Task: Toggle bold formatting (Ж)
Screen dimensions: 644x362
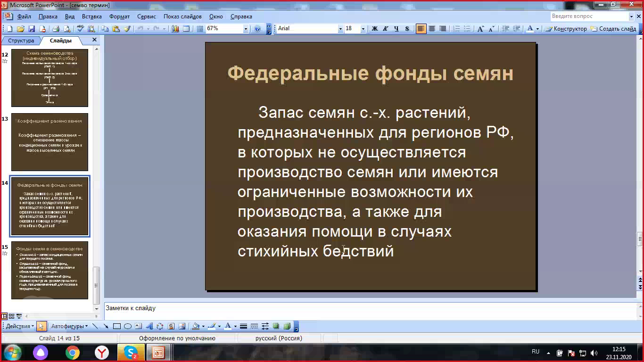Action: (375, 29)
